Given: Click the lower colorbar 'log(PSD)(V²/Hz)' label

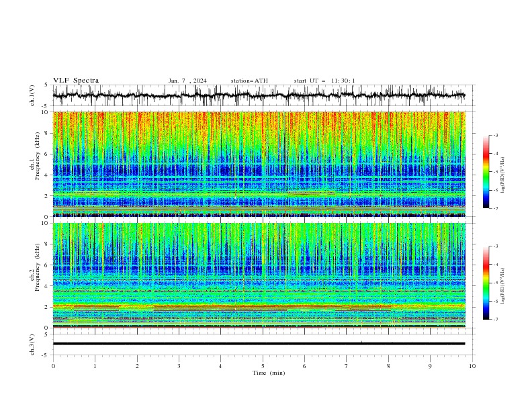Looking at the screenshot, I should click(x=502, y=286).
